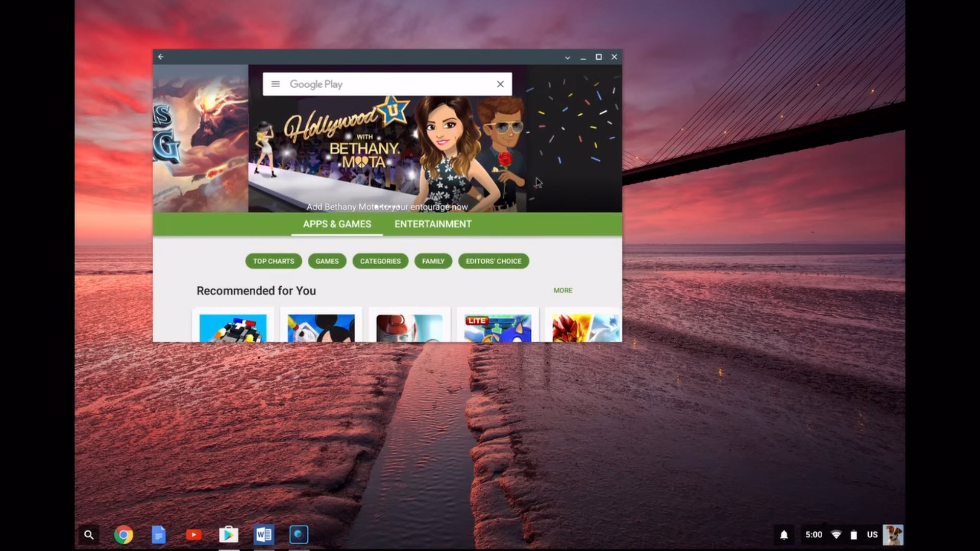Open Microsoft Word from the shelf
980x551 pixels.
264,535
